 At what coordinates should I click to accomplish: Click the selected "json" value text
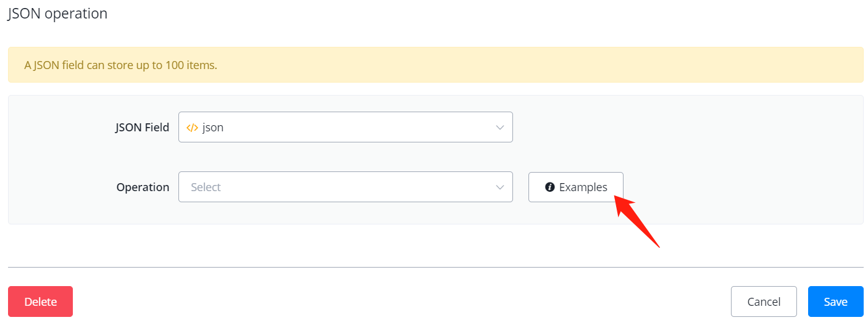click(213, 128)
